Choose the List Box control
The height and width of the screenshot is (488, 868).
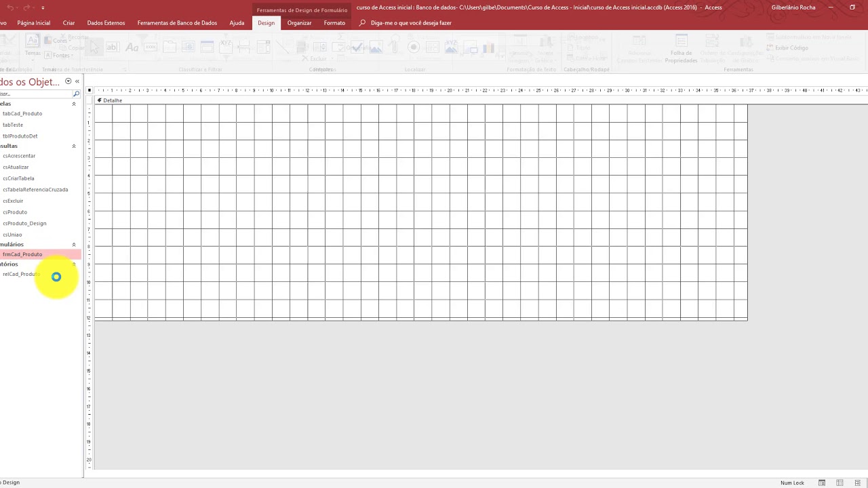coord(320,47)
